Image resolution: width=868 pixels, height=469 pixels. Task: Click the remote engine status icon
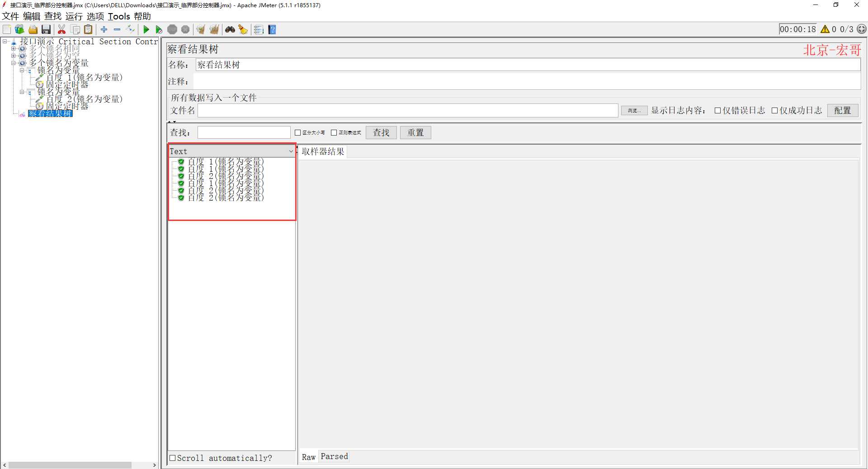pyautogui.click(x=862, y=29)
